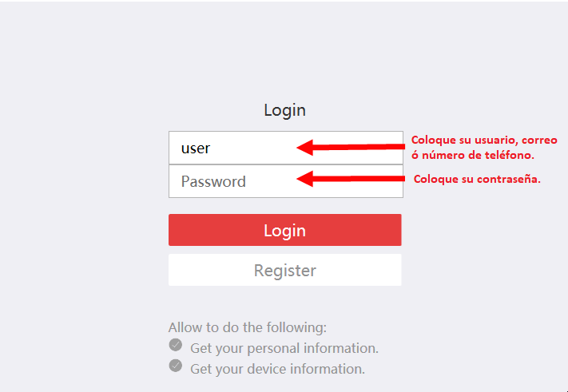
Task: Select the 'Get your personal information.' label
Action: click(284, 348)
